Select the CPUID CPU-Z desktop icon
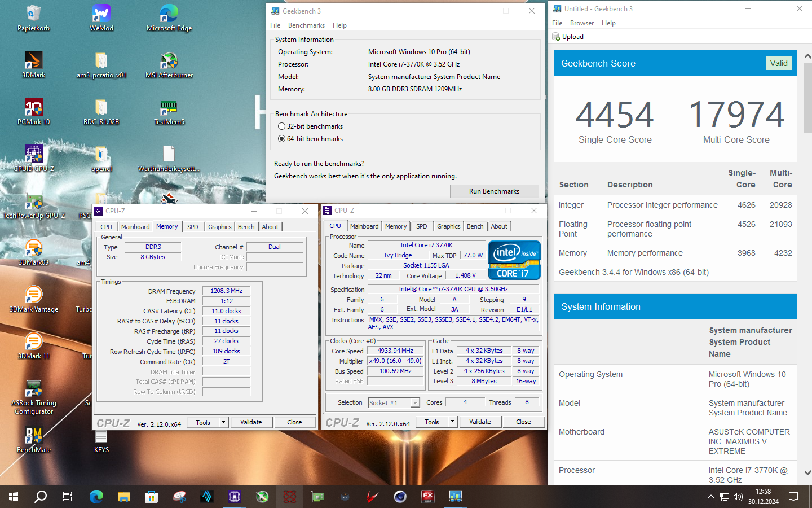This screenshot has width=812, height=508. [33, 159]
